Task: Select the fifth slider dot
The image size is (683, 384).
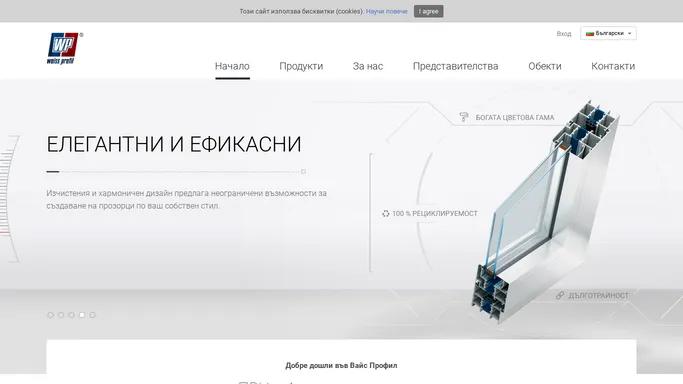Action: [92, 315]
